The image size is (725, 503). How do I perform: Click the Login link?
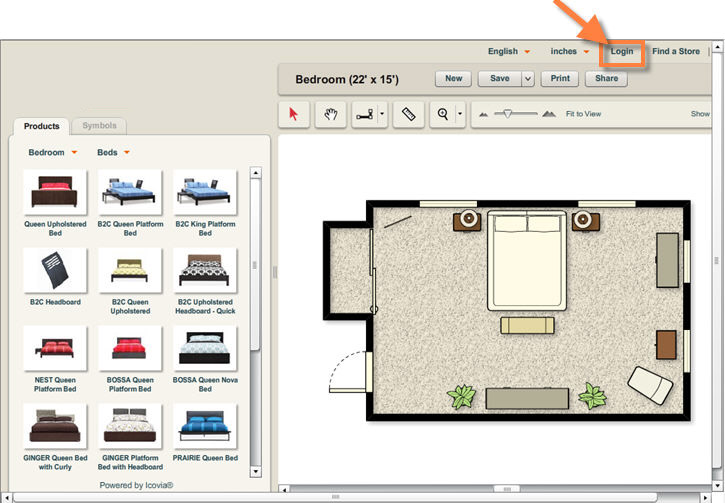(x=621, y=51)
